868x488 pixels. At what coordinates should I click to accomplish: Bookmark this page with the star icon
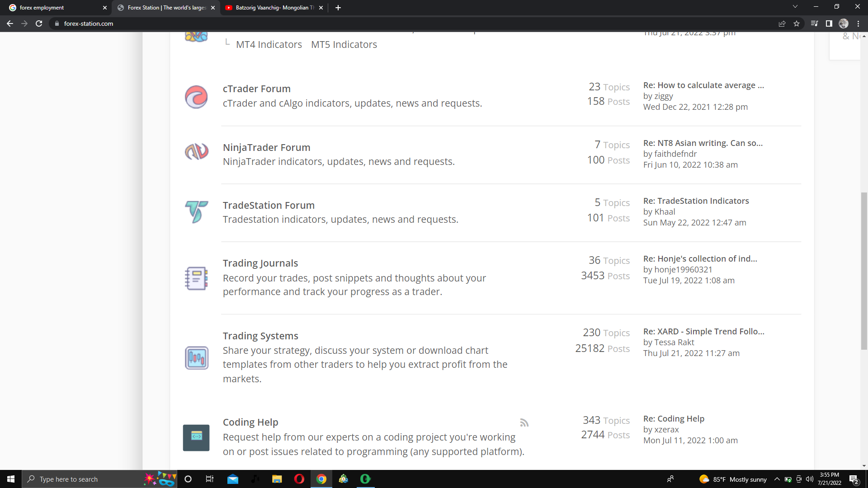(x=797, y=23)
